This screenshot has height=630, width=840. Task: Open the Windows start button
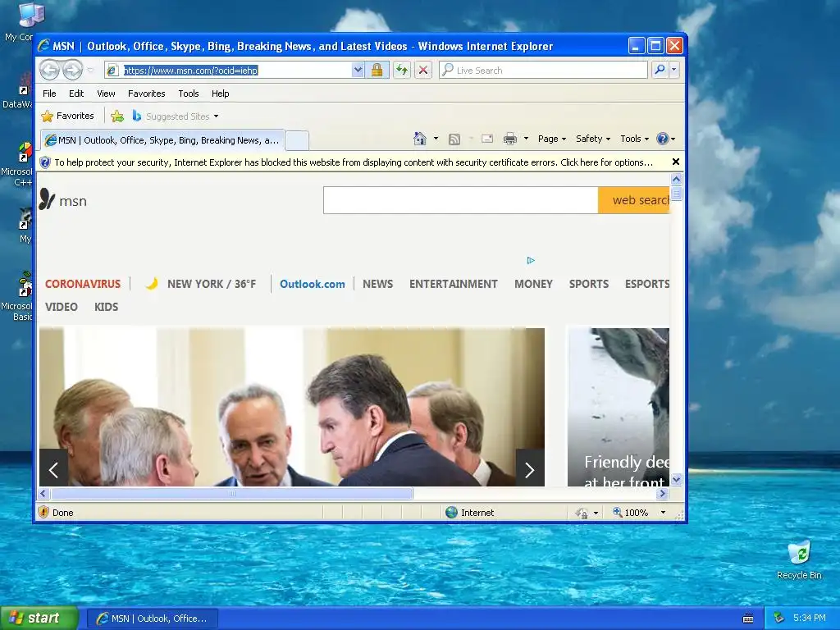[x=39, y=619]
